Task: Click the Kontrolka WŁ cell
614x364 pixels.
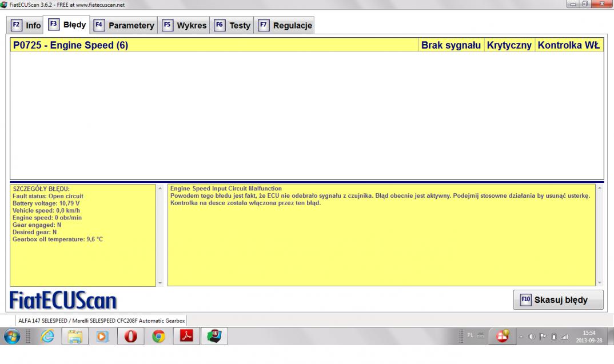Action: [569, 45]
